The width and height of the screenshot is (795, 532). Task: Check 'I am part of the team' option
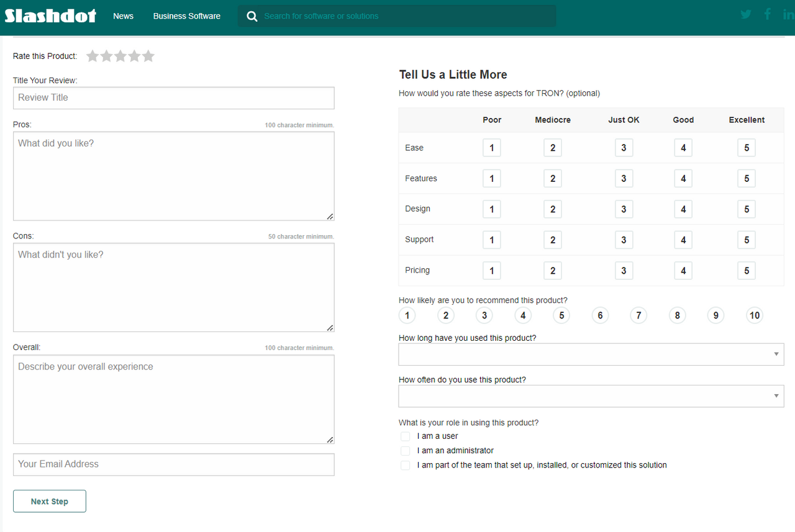tap(406, 465)
